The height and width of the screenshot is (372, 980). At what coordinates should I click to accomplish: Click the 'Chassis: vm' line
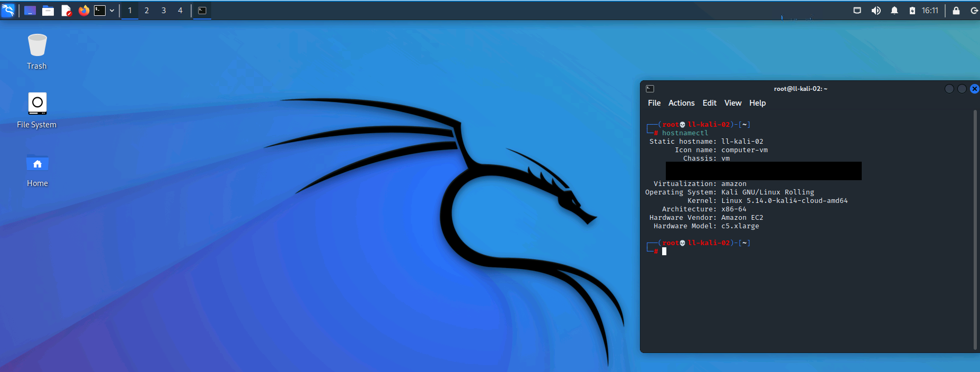(x=706, y=159)
